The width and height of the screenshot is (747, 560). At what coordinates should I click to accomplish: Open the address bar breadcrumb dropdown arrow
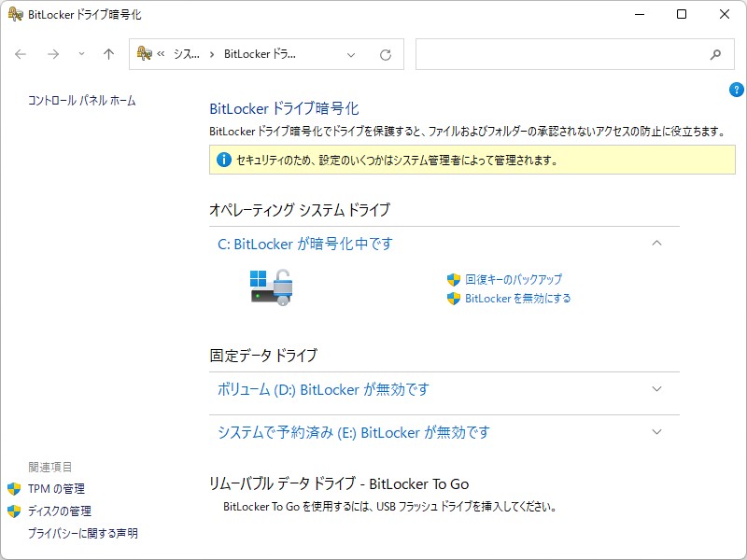350,54
